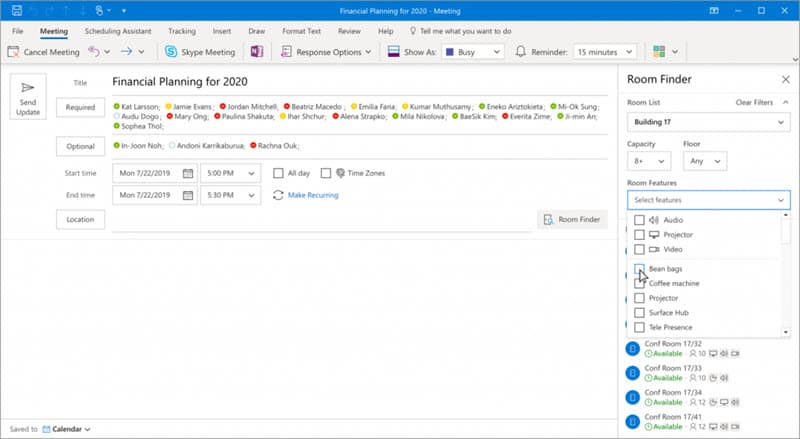Click the Title field text

coord(180,82)
